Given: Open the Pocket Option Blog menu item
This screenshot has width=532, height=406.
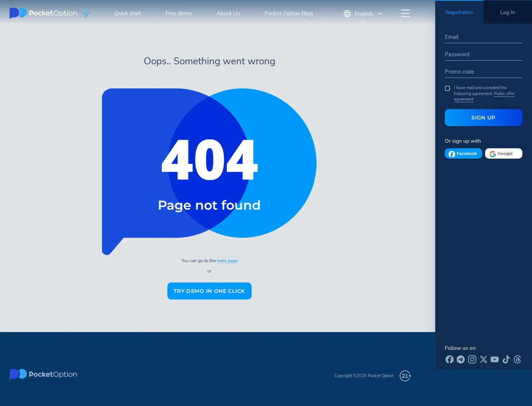Looking at the screenshot, I should pyautogui.click(x=289, y=13).
